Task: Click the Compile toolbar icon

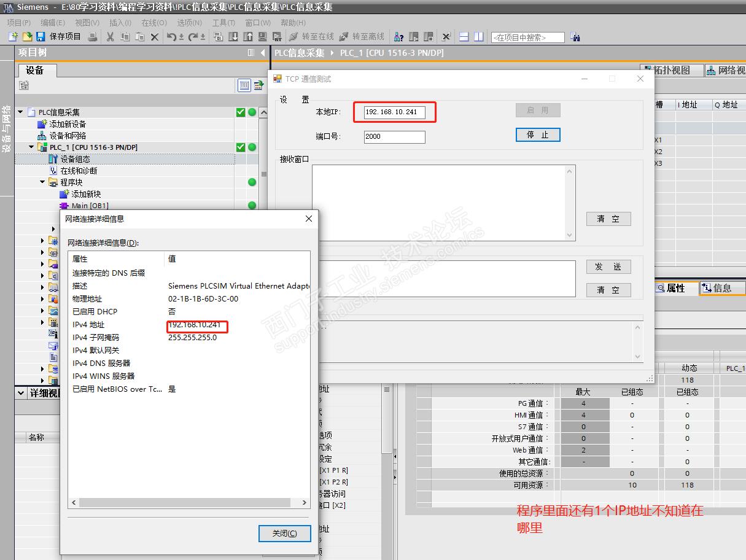Action: [x=218, y=37]
